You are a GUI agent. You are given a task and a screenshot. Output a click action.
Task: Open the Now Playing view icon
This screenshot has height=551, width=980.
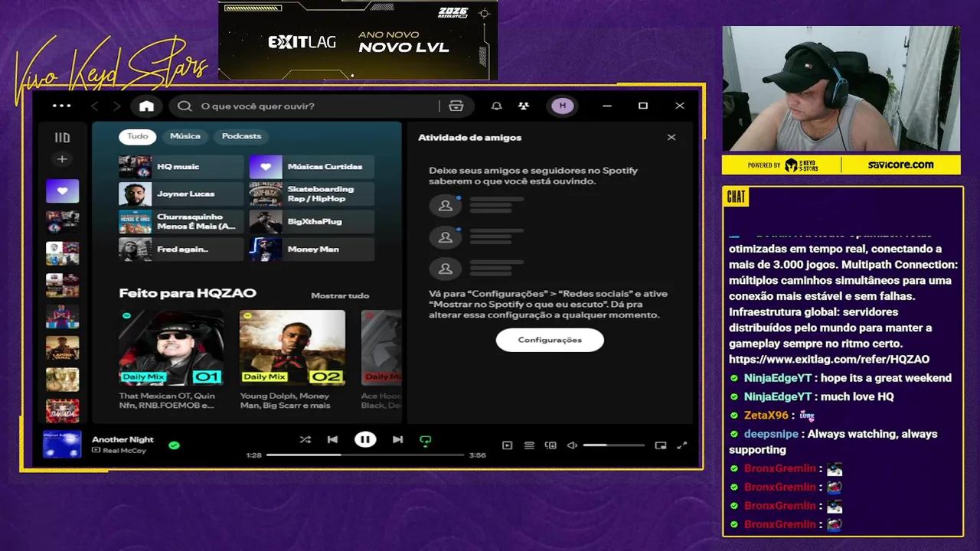click(507, 445)
